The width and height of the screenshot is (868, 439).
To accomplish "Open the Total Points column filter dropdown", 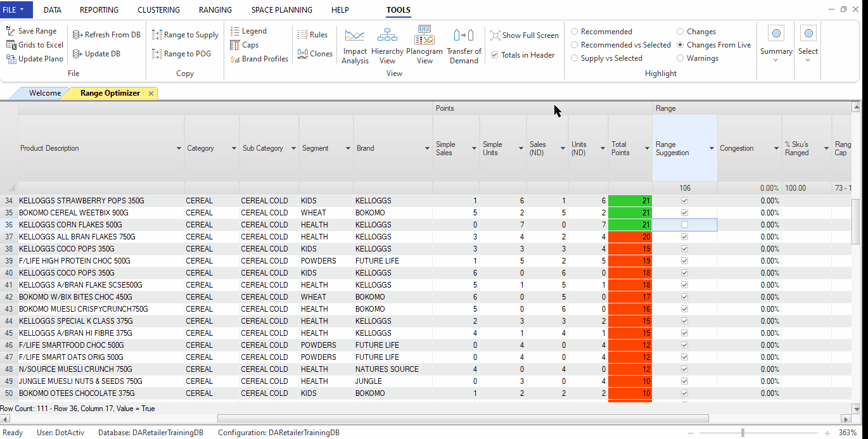I will pyautogui.click(x=647, y=148).
